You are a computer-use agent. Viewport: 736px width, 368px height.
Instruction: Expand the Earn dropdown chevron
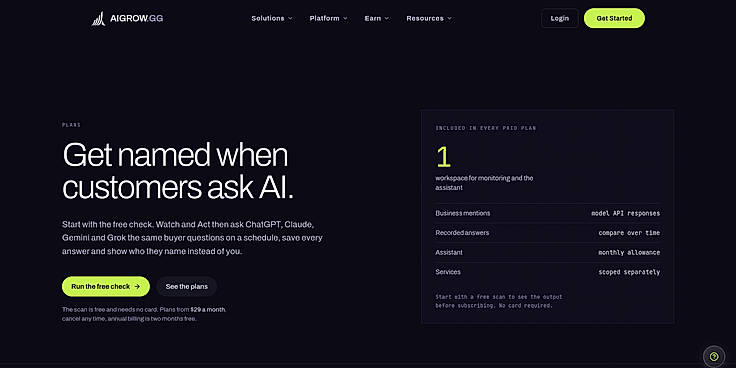pos(386,18)
